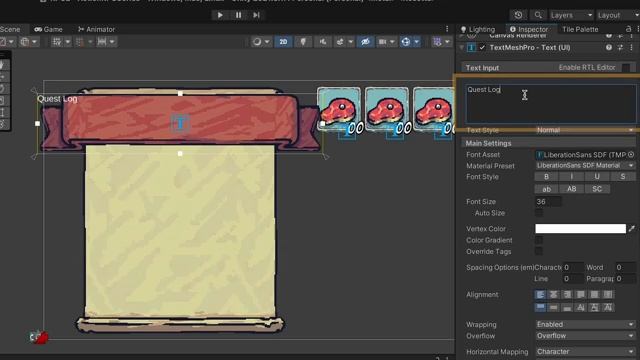Apply Strikethrough font style S
Screen dimensions: 640x360
point(622,177)
